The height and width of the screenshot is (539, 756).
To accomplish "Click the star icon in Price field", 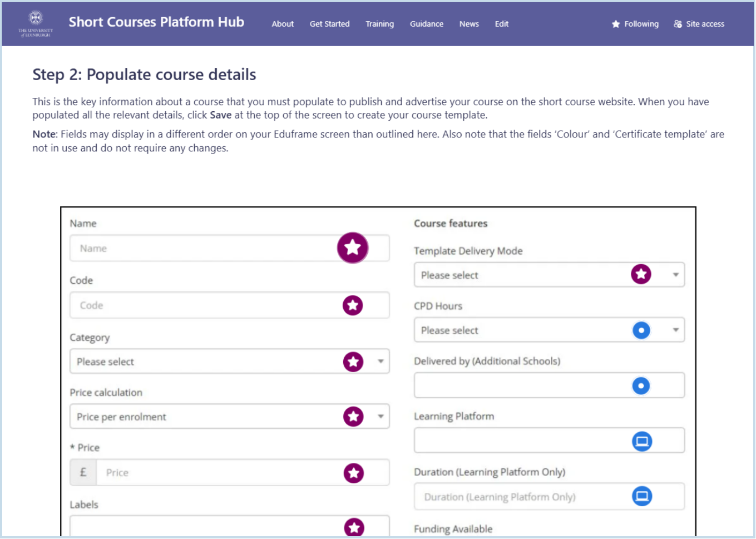I will pos(353,473).
